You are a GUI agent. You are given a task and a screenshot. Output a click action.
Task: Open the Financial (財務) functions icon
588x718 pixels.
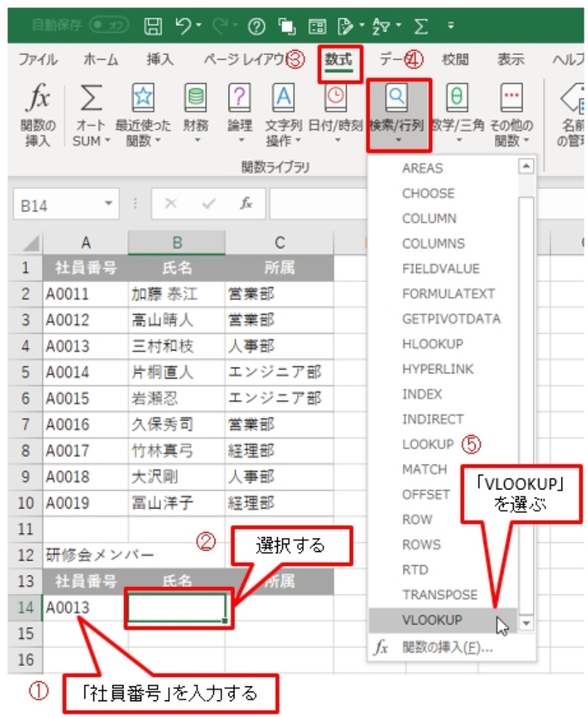tap(195, 98)
